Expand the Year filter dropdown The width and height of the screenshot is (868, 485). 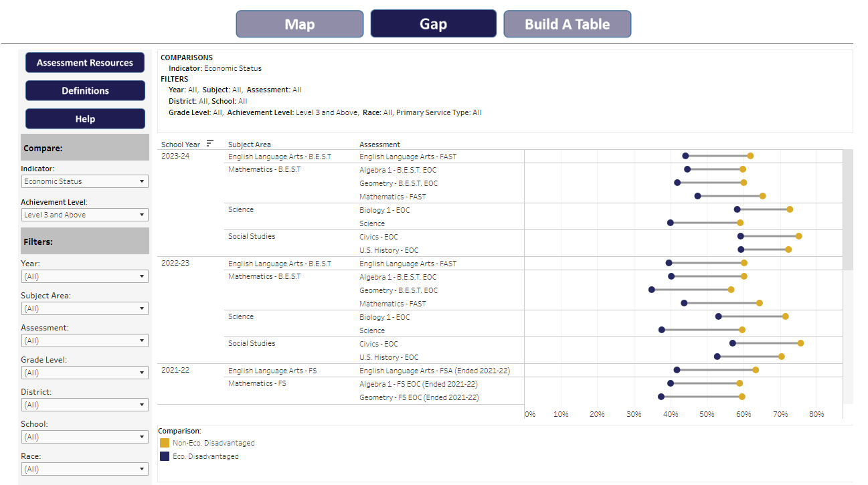[x=84, y=276]
